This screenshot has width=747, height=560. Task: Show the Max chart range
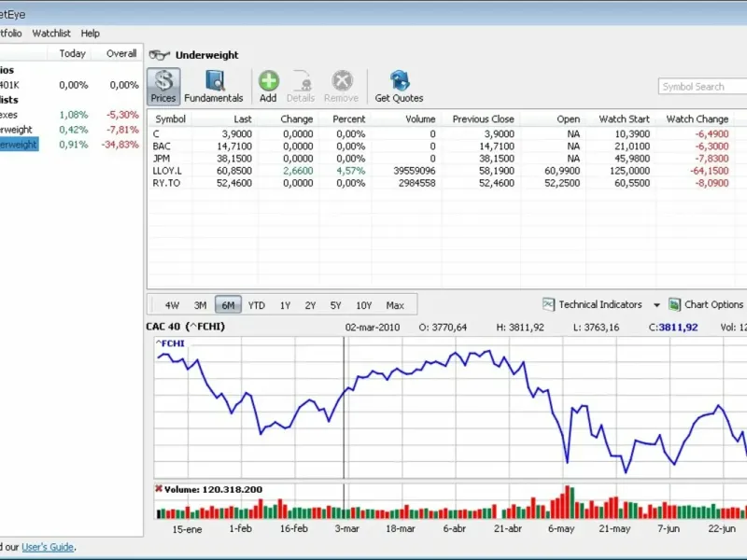pyautogui.click(x=395, y=305)
